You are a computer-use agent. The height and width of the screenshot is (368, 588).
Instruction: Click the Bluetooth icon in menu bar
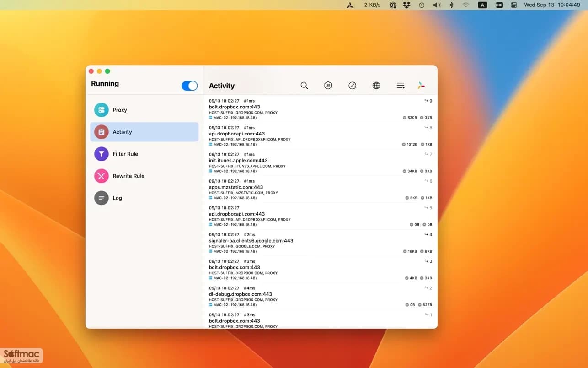[x=451, y=5]
